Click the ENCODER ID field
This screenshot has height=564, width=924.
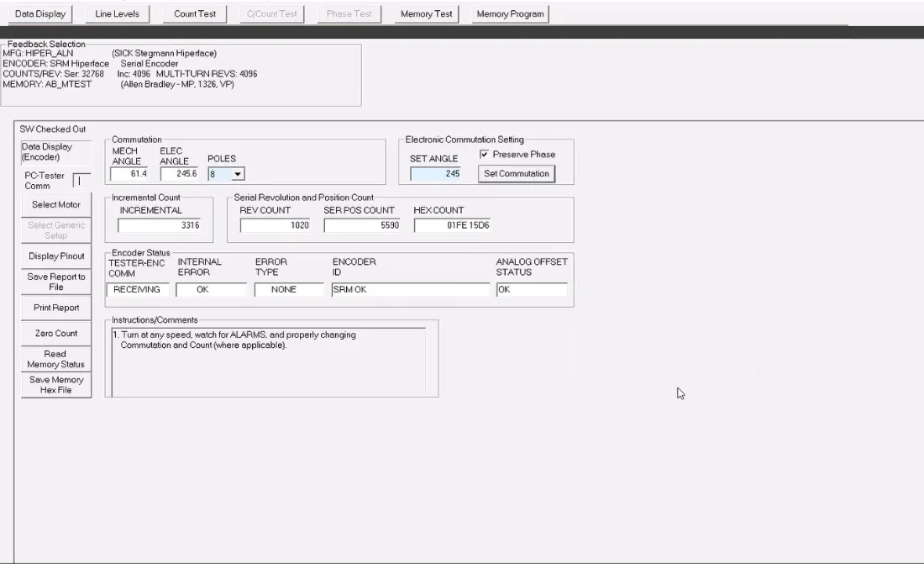click(410, 290)
